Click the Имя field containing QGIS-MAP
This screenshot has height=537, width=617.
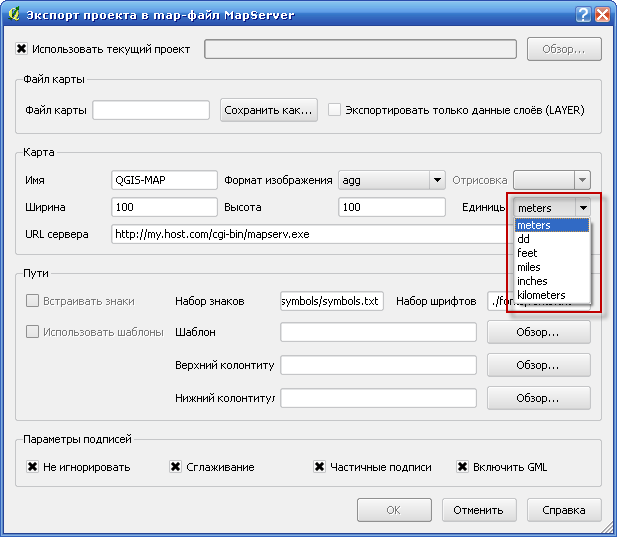coord(164,180)
